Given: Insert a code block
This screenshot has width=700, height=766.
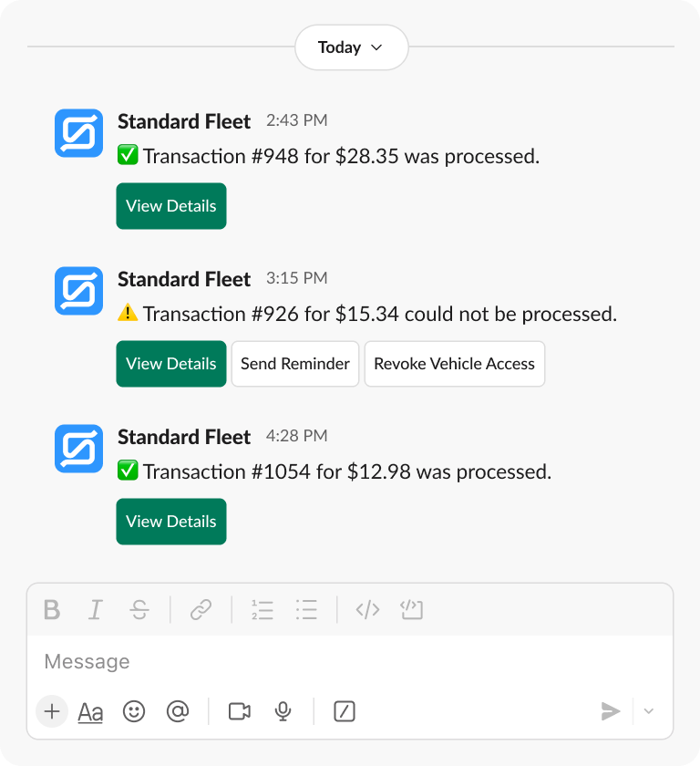Looking at the screenshot, I should click(x=411, y=609).
